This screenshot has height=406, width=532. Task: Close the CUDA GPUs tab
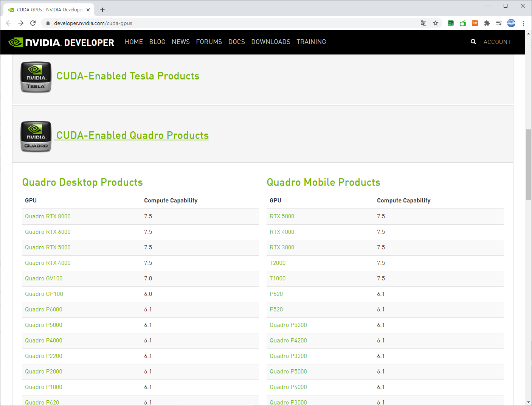coord(88,10)
